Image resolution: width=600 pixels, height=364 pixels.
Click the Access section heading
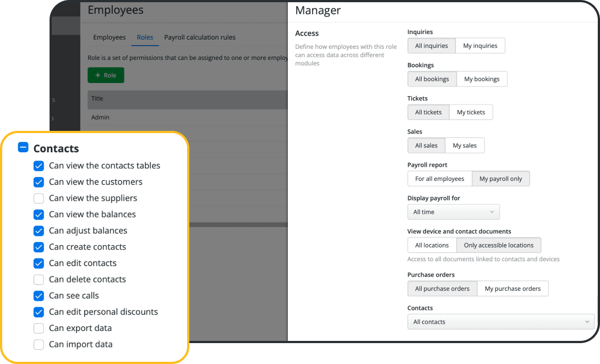307,33
